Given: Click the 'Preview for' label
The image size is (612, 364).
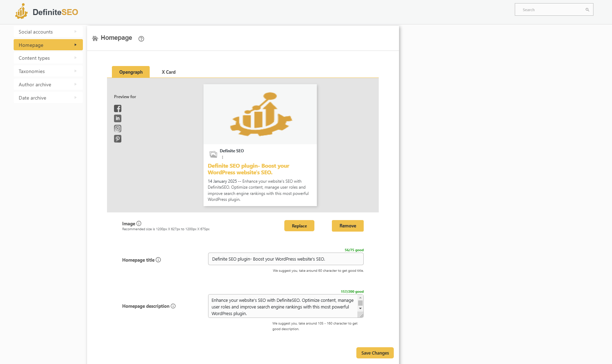Looking at the screenshot, I should click(x=125, y=97).
